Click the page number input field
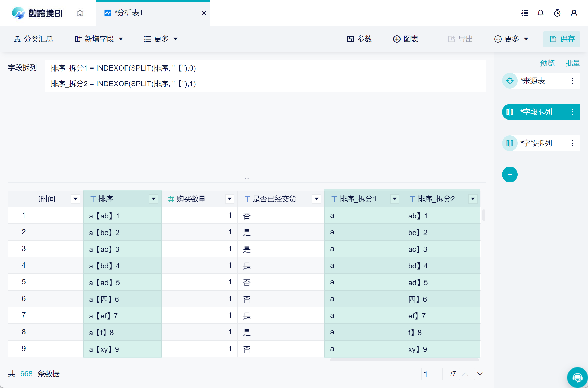The image size is (588, 388). [x=431, y=374]
